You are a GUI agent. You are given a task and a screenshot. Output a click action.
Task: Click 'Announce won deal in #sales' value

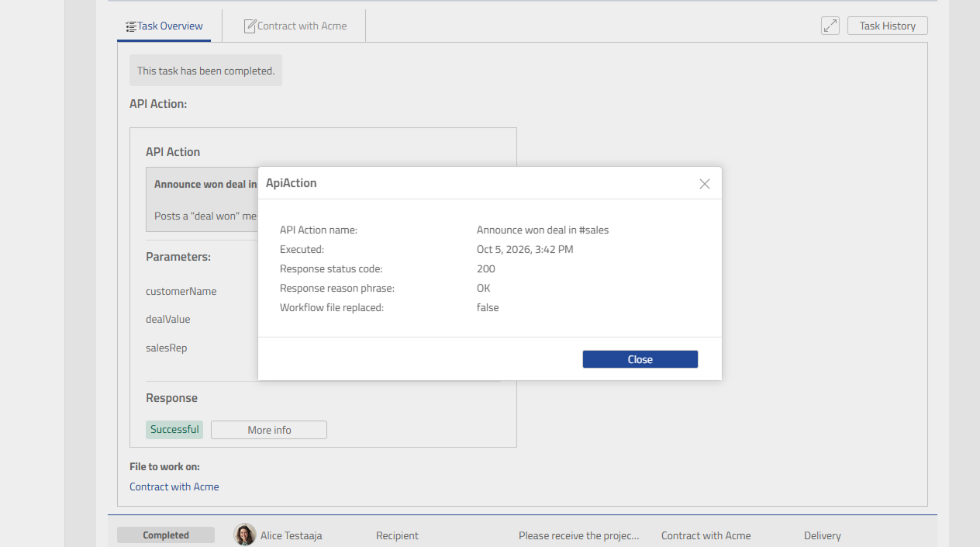(x=543, y=230)
